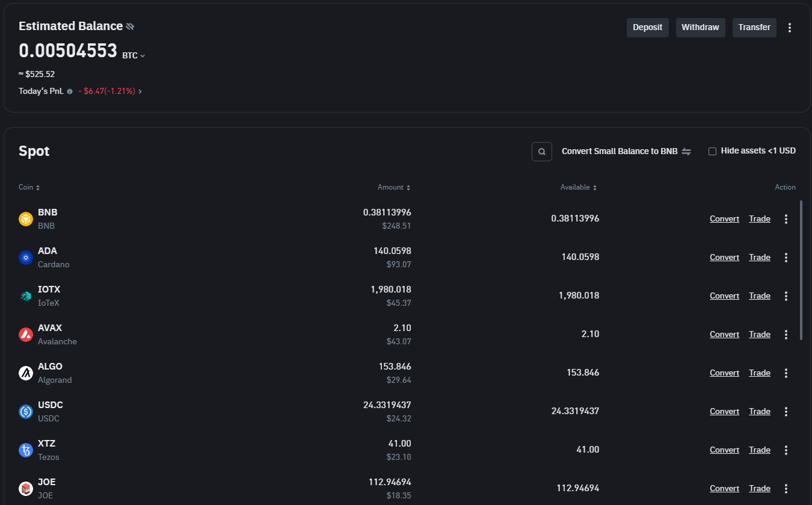Screen dimensions: 812x505
Task: Open more actions for the XTZ row
Action: pos(786,450)
